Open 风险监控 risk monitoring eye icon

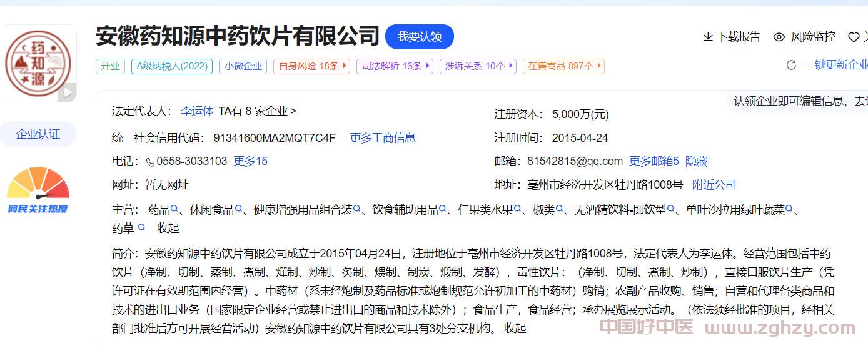pos(779,37)
